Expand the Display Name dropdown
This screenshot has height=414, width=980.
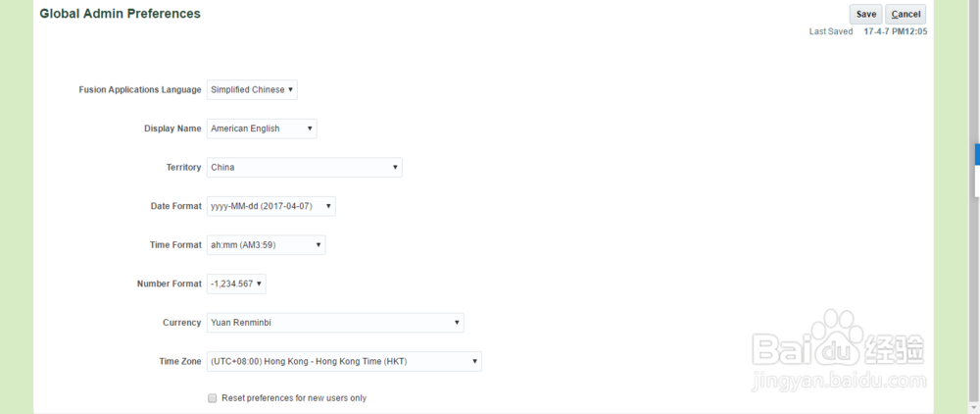pyautogui.click(x=261, y=129)
